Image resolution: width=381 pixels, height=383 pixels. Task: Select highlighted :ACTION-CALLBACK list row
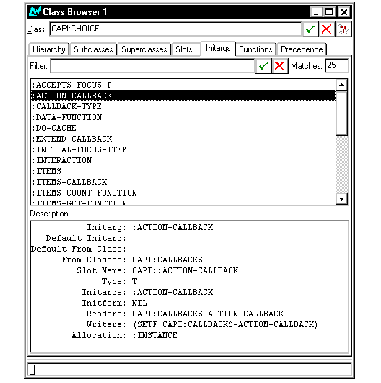pyautogui.click(x=184, y=96)
